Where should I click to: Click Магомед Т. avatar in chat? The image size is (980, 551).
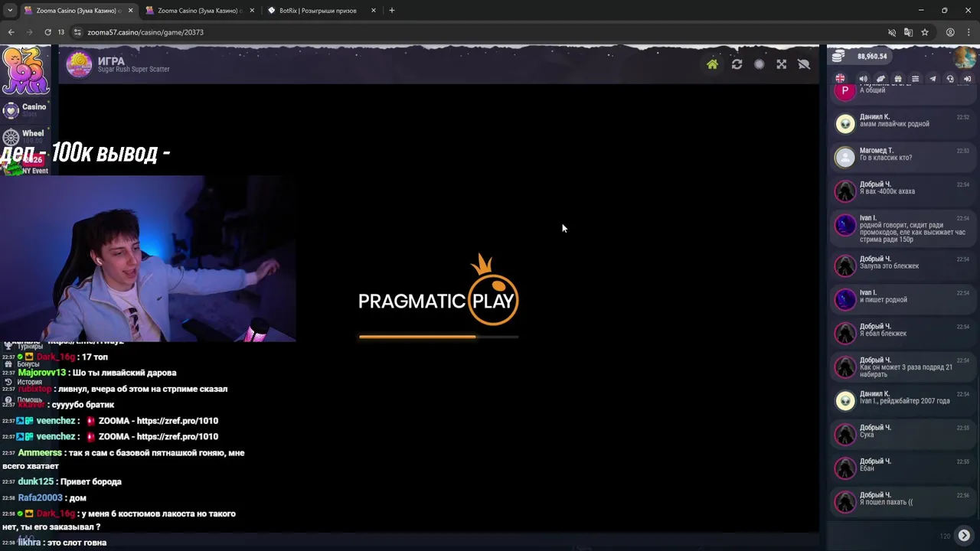pos(844,158)
